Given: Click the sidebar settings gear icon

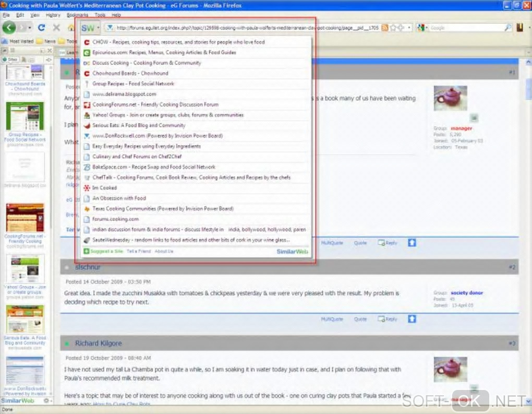Looking at the screenshot, I should click(46, 401).
